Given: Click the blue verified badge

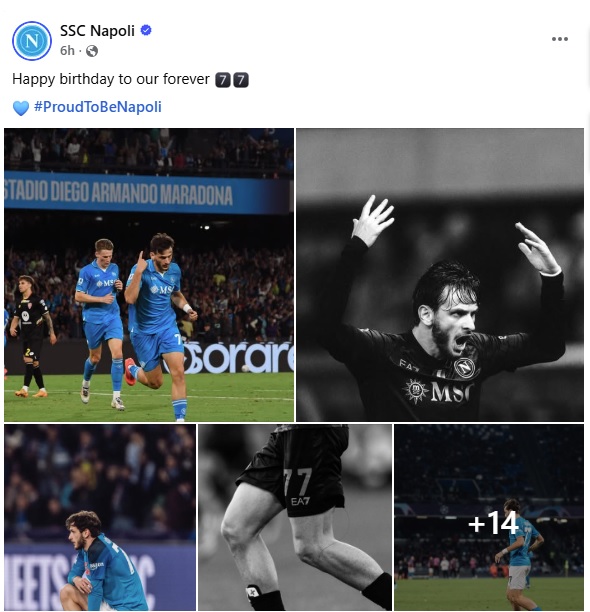Looking at the screenshot, I should pyautogui.click(x=146, y=30).
